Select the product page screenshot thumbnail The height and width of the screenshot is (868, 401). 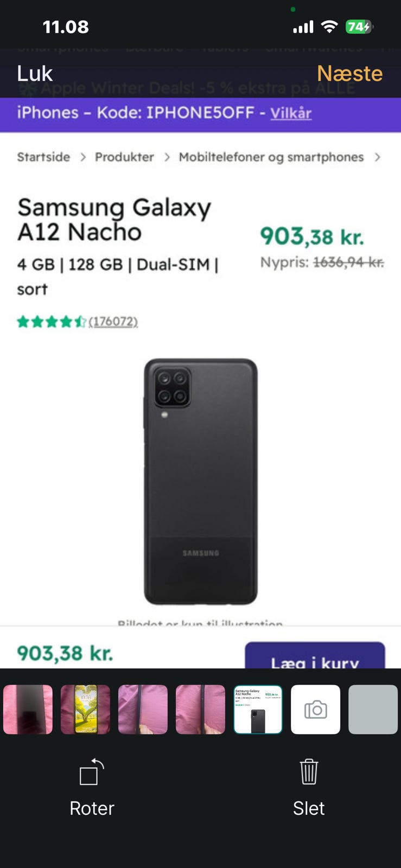[x=258, y=710]
